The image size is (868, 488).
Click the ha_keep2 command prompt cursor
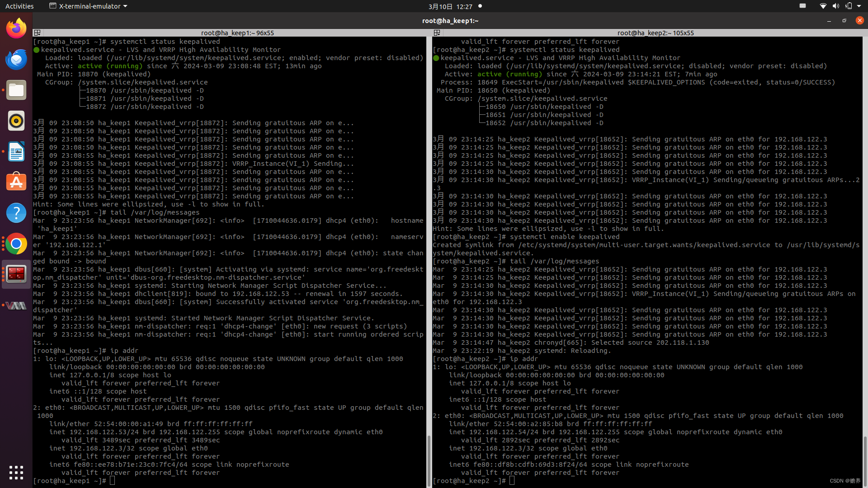[512, 481]
